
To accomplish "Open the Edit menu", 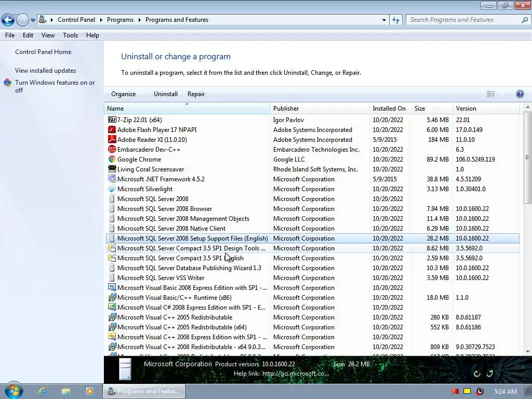I will pos(28,35).
